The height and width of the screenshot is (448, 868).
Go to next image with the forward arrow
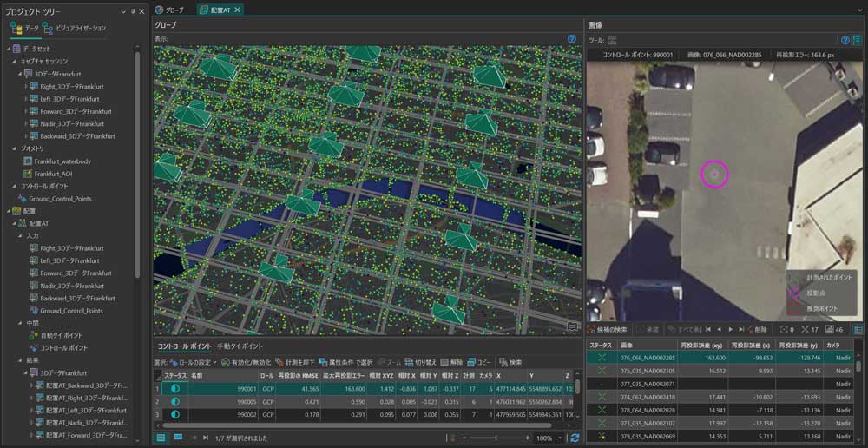(x=731, y=329)
